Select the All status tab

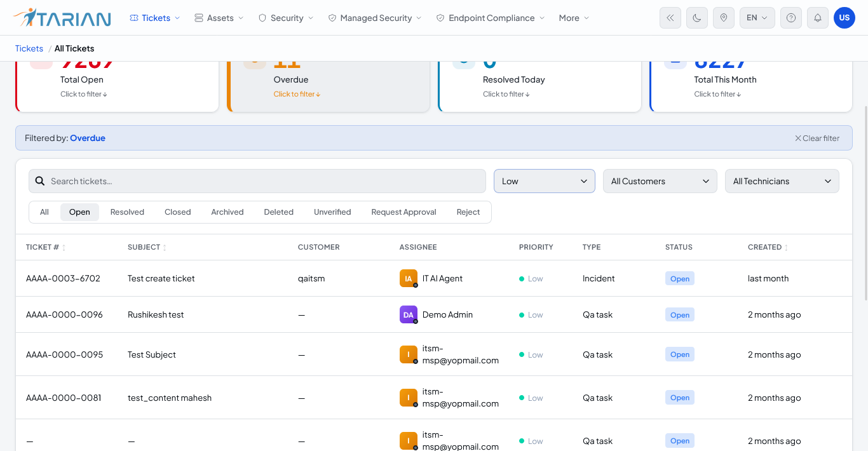coord(44,212)
